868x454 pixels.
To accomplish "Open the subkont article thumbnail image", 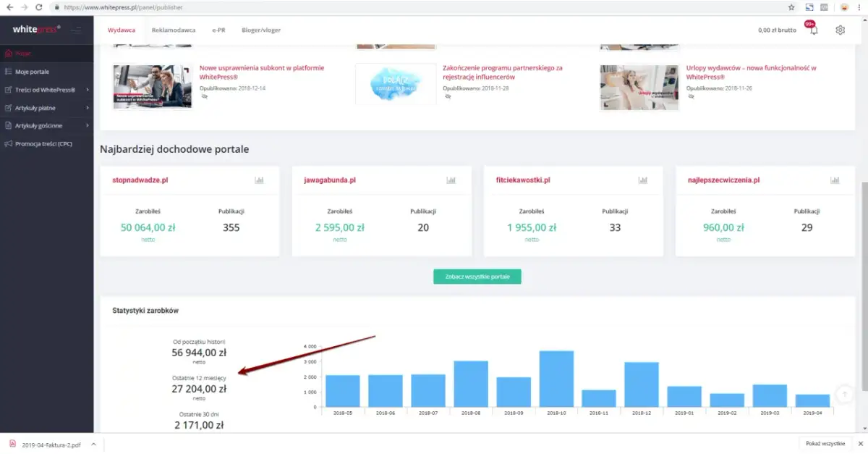I will (x=152, y=87).
